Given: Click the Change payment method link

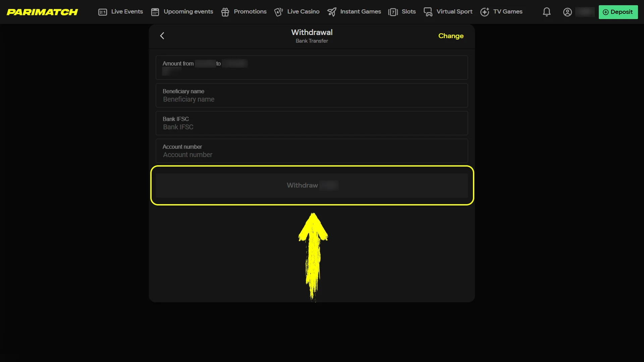Looking at the screenshot, I should [451, 36].
